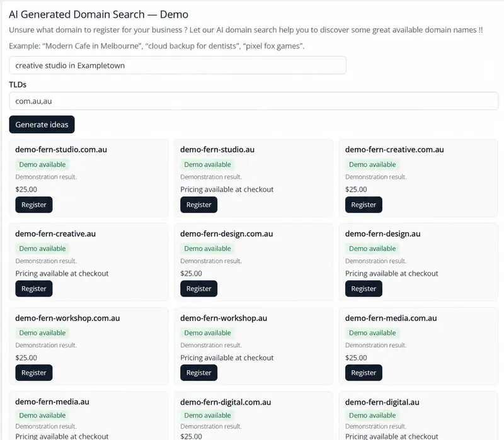Register demo-fern-workshop.au domain

pyautogui.click(x=198, y=373)
